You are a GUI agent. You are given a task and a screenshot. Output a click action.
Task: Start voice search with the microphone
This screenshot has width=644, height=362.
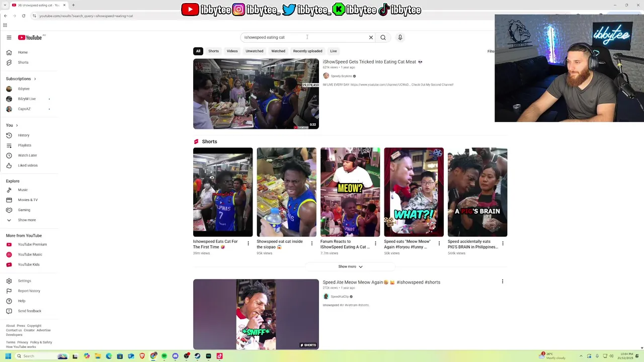coord(400,37)
